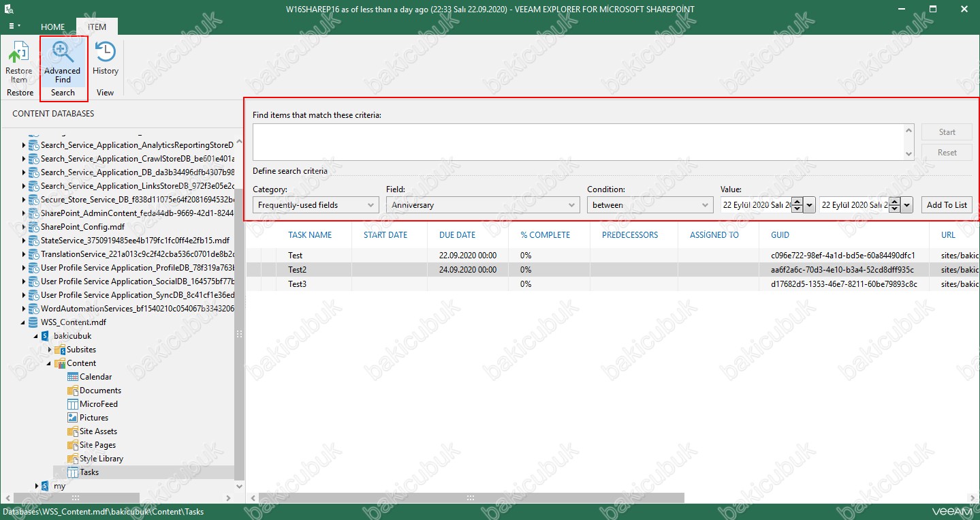Click the SharePoint_Config.mdf database icon
This screenshot has width=980, height=520.
click(33, 227)
